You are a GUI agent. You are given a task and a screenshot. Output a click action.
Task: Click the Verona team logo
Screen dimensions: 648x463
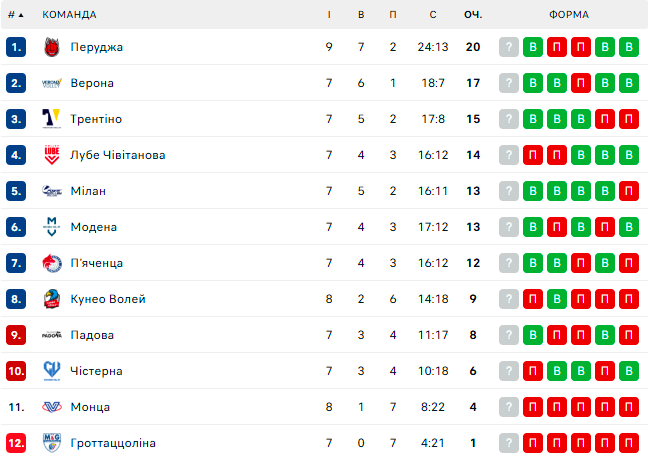[x=52, y=83]
